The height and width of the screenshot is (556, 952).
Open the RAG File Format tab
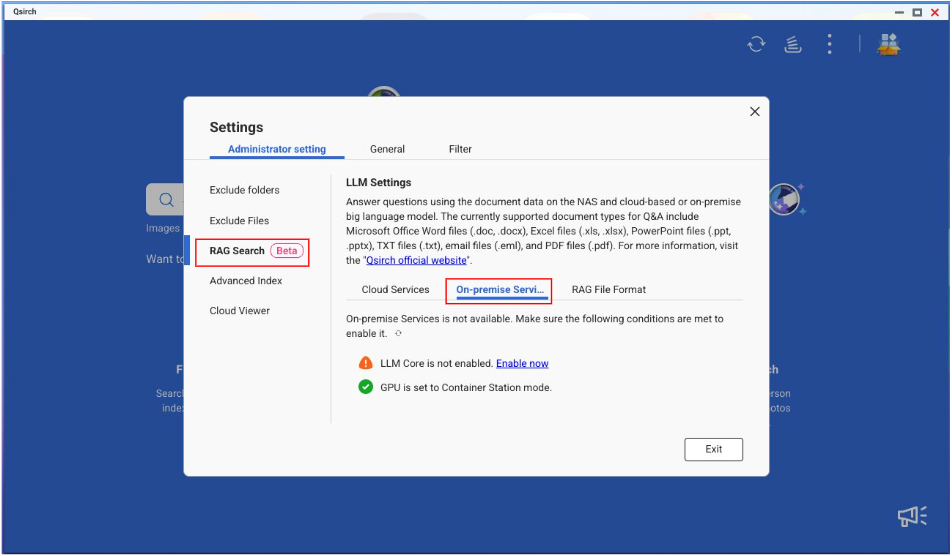click(608, 290)
